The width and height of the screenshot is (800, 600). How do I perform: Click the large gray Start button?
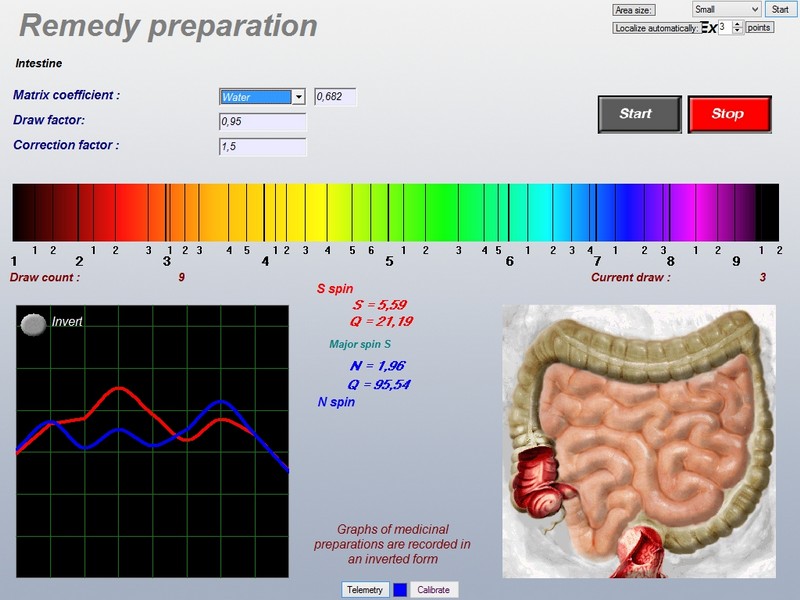click(x=639, y=114)
